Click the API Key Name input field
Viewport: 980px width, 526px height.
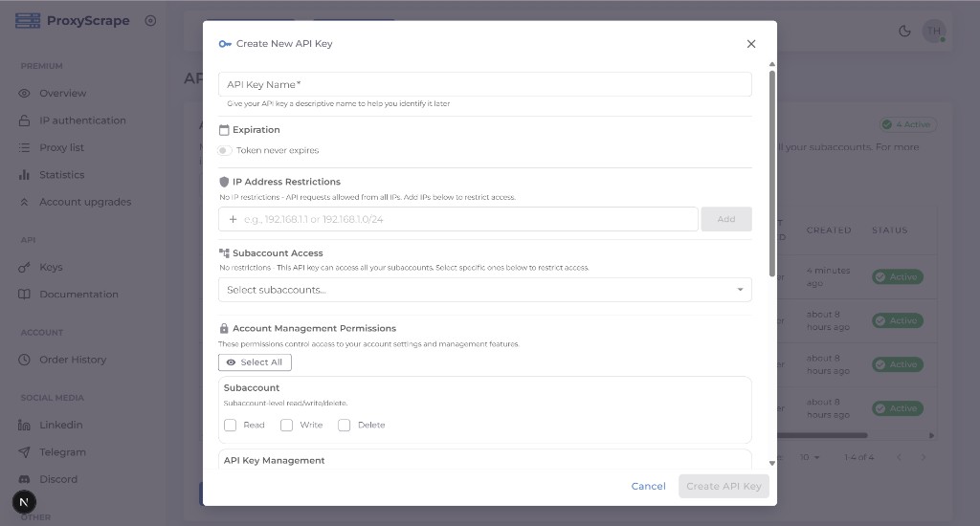tap(485, 84)
